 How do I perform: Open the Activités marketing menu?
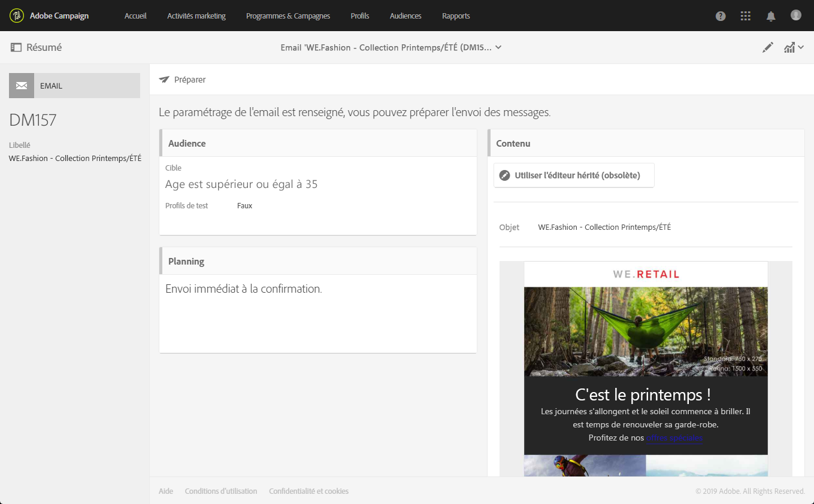pos(196,16)
